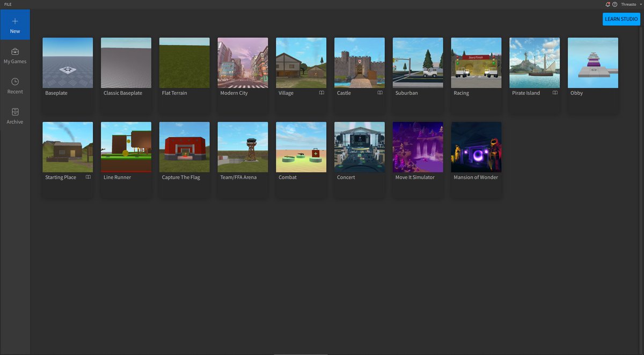The height and width of the screenshot is (355, 644).
Task: Click the New plus icon in sidebar
Action: (x=15, y=21)
